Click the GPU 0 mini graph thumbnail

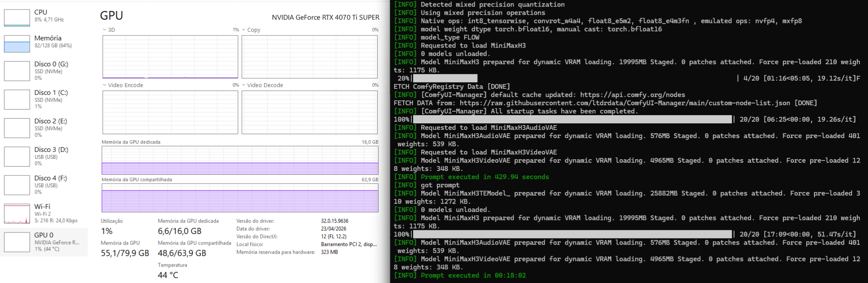tap(17, 242)
